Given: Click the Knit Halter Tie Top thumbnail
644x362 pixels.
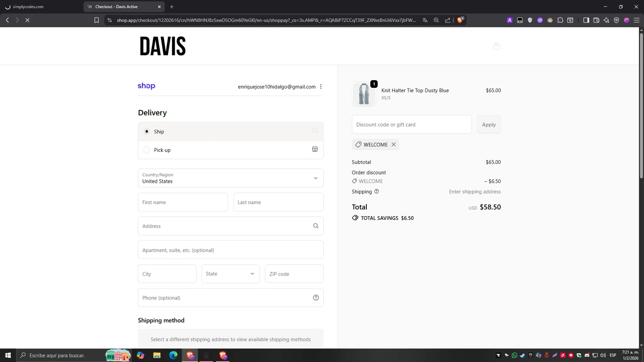Looking at the screenshot, I should coord(364,94).
